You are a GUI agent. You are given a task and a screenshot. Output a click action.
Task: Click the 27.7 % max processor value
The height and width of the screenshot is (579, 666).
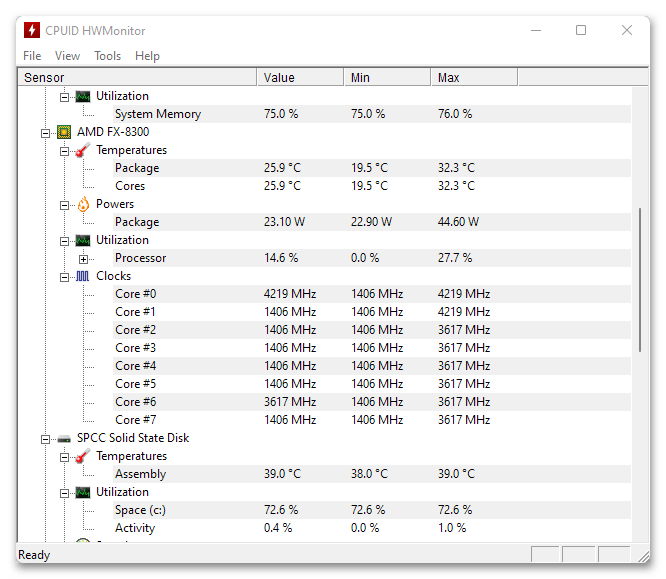[455, 258]
